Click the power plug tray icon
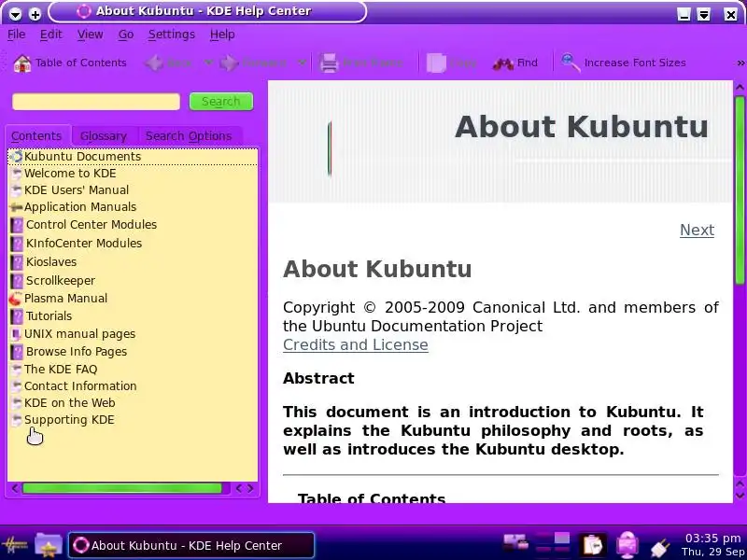The image size is (747, 560). 660,548
